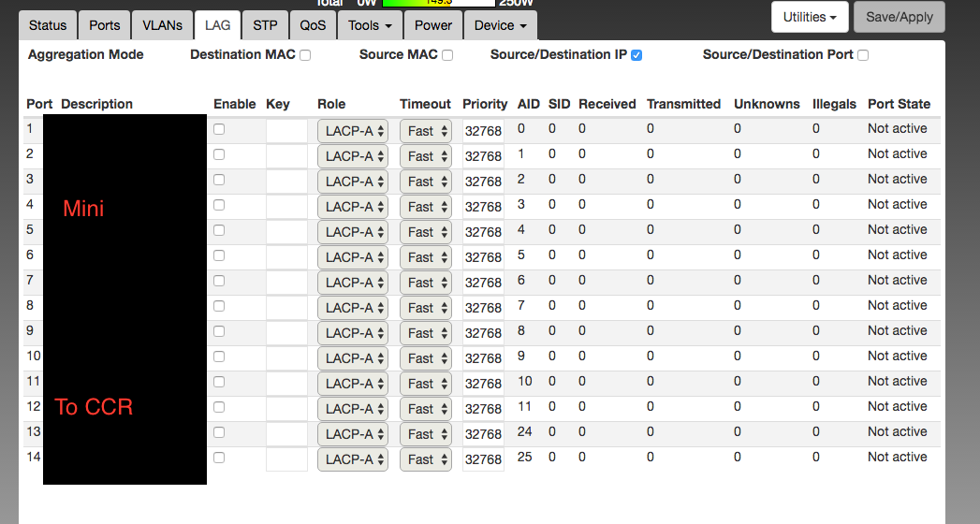Click the Save/Apply button
The image size is (980, 524).
[900, 17]
